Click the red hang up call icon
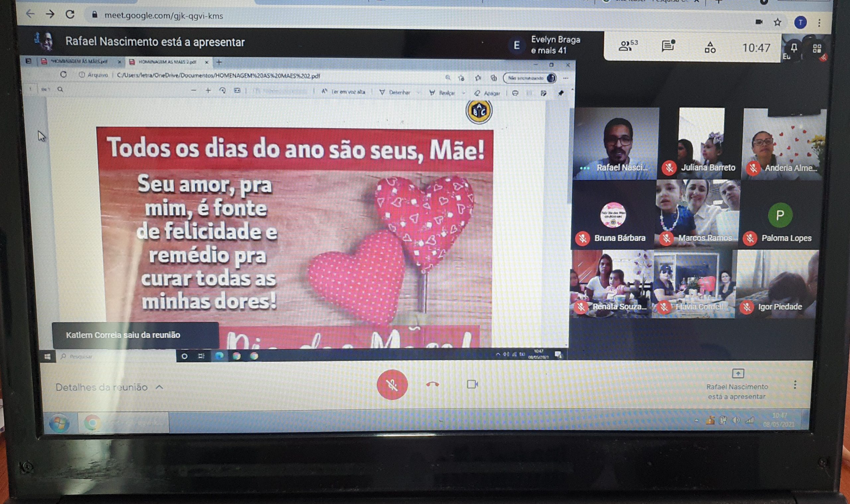850x504 pixels. [432, 384]
